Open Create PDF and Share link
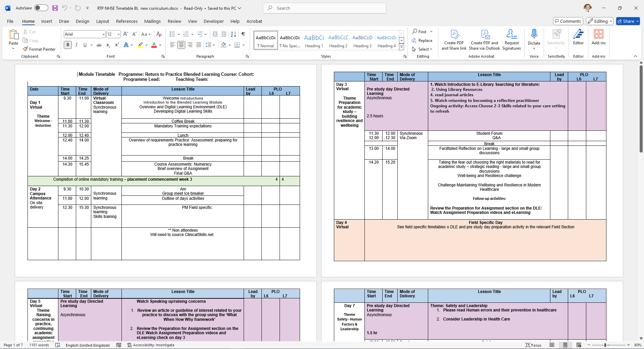644x349 pixels. click(x=454, y=40)
